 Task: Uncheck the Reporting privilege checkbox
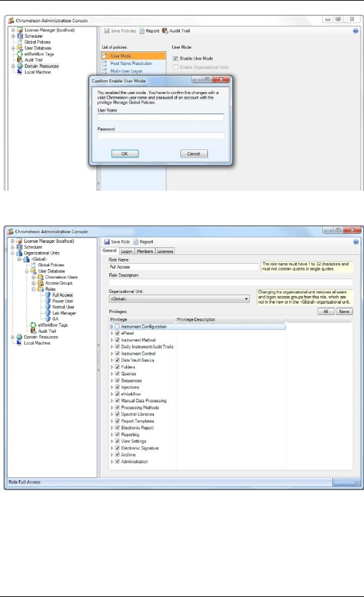(x=118, y=435)
